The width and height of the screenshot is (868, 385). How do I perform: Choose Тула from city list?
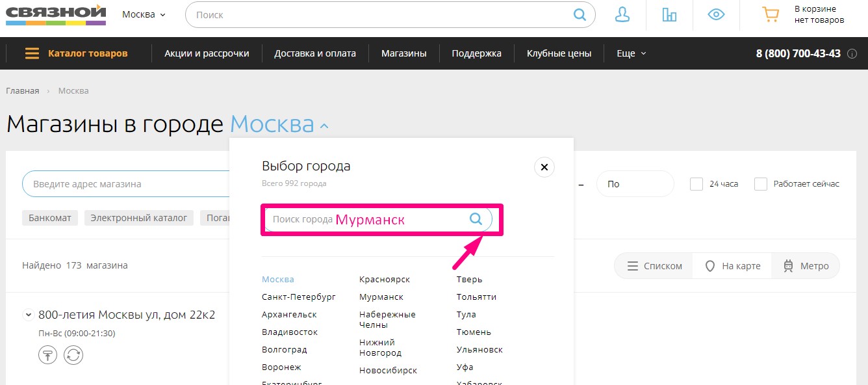(466, 314)
